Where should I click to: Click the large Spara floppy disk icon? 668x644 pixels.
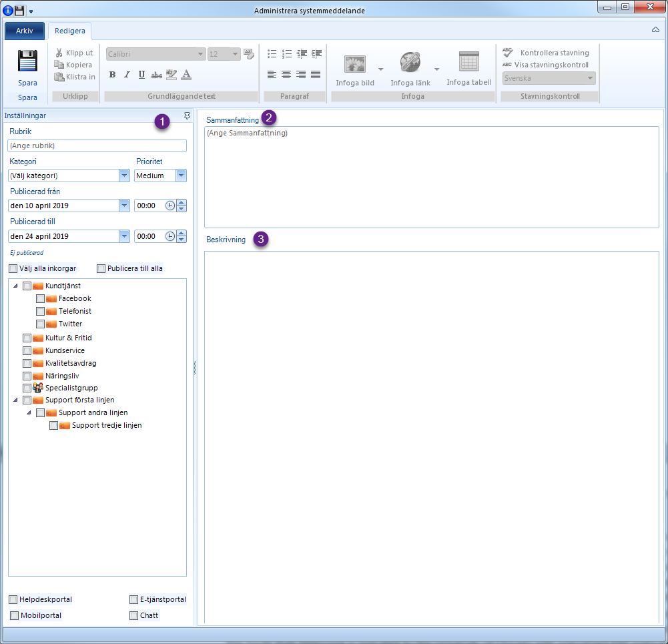pyautogui.click(x=27, y=61)
